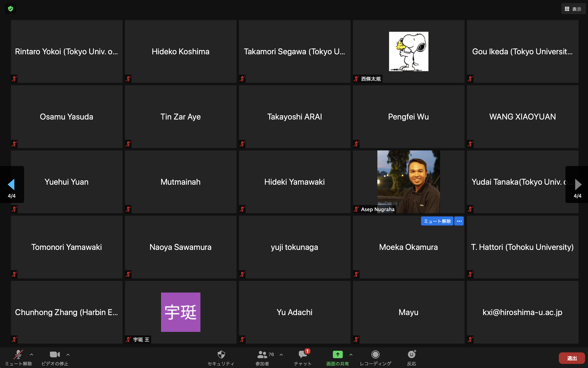Image resolution: width=588 pixels, height=368 pixels.
Task: Select the Yu Adachi participant name
Action: point(294,312)
